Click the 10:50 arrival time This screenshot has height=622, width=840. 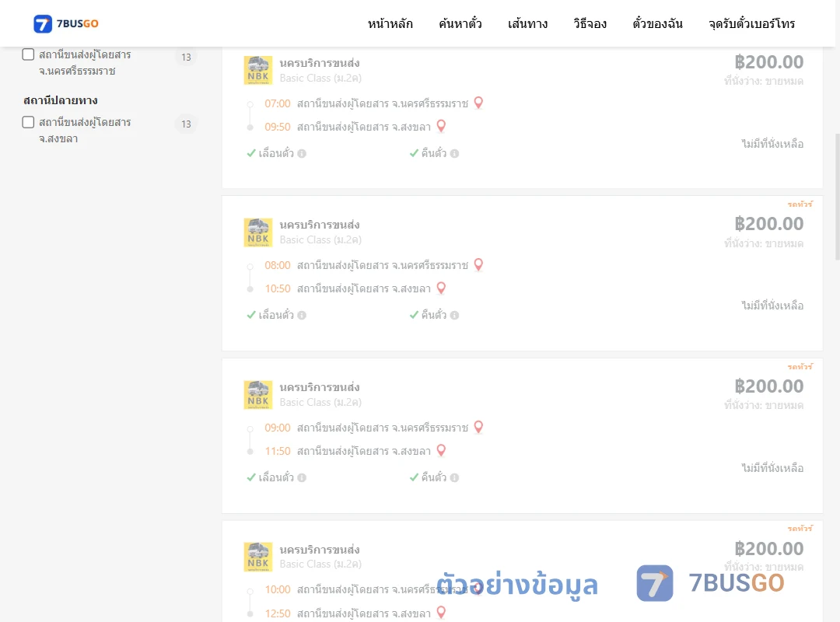click(x=278, y=288)
